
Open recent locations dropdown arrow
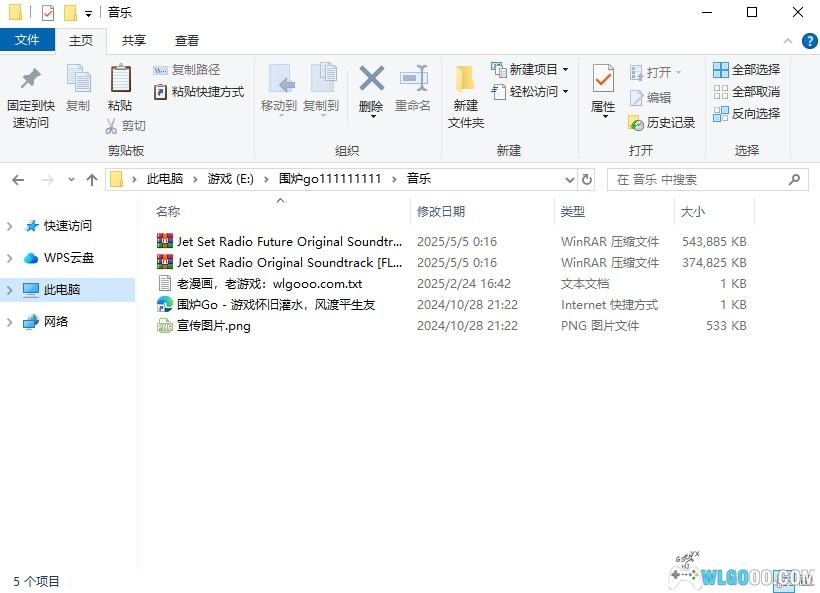click(71, 180)
